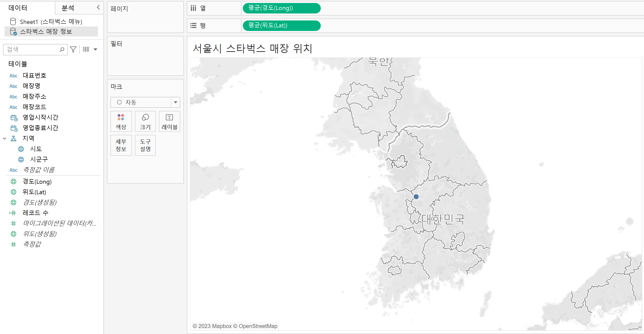This screenshot has height=334, width=644.
Task: Click the Abc type icon of 대표번호
Action: click(x=13, y=76)
